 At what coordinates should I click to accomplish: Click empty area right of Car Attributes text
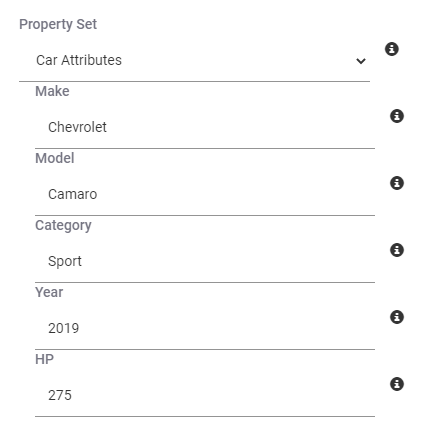pyautogui.click(x=237, y=61)
